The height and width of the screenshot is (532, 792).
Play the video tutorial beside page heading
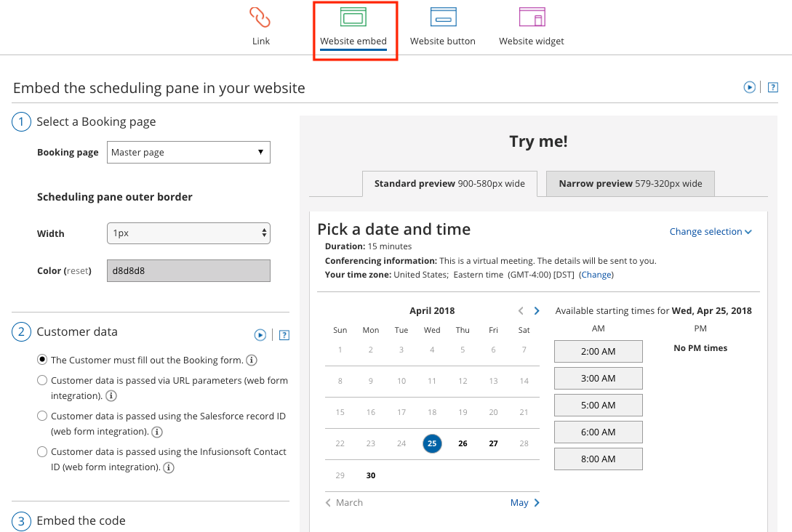pyautogui.click(x=749, y=87)
